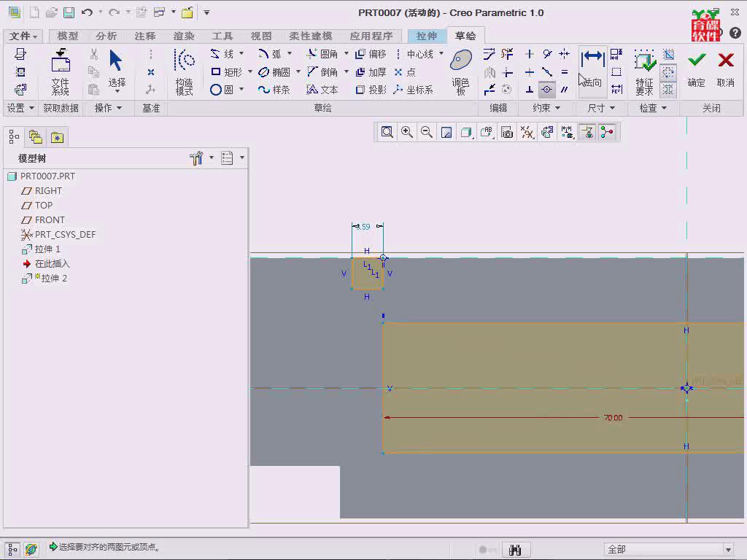Use the 倒角 (Chamfer) tool
The height and width of the screenshot is (560, 747).
pyautogui.click(x=322, y=72)
